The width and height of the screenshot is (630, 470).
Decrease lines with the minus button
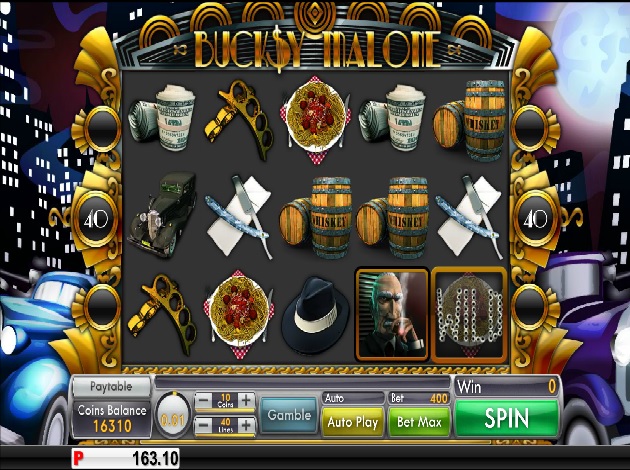pos(204,425)
